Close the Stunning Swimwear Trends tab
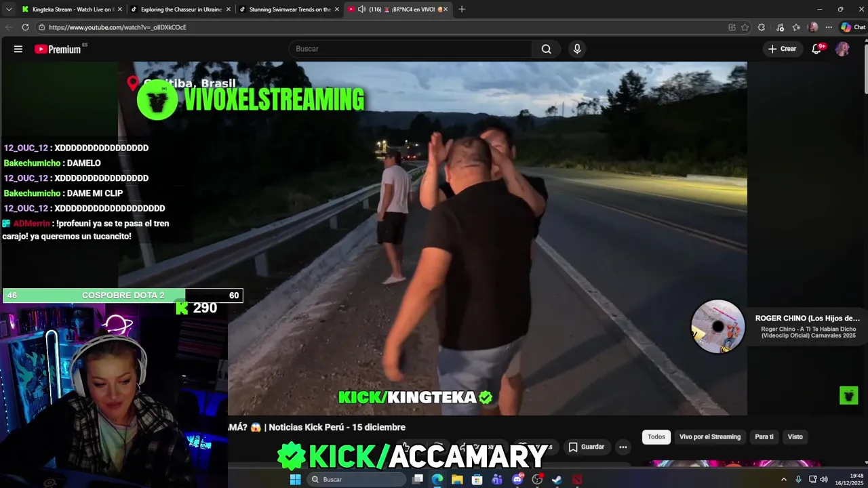Image resolution: width=868 pixels, height=488 pixels. (336, 9)
